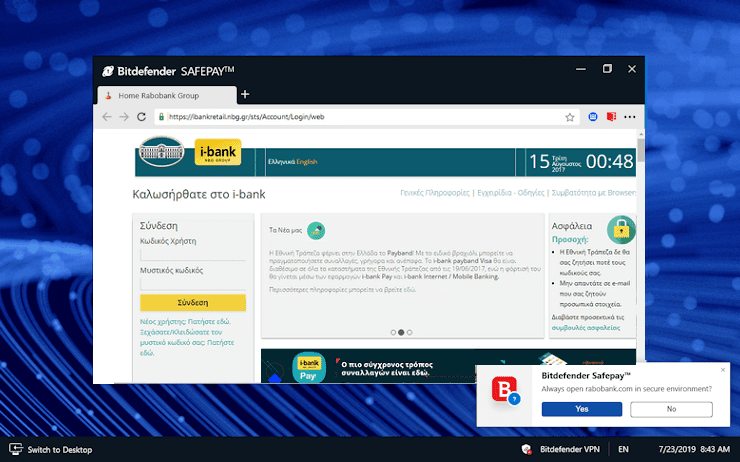Click the i-bank Pay banner icon

pos(309,368)
